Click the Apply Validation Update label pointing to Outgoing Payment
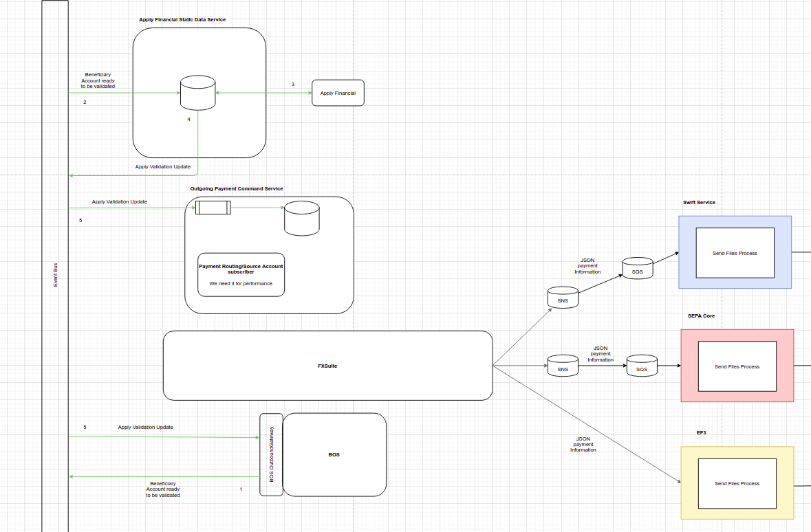 (x=120, y=201)
